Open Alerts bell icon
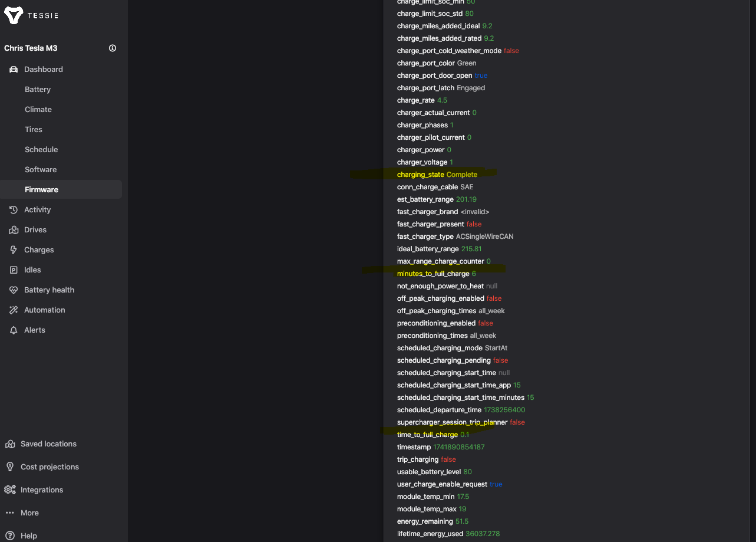This screenshot has width=756, height=542. point(14,330)
